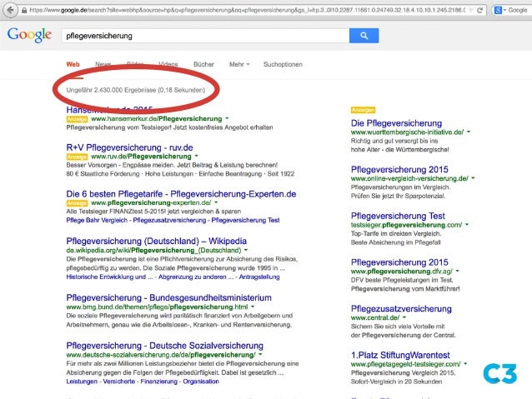Open the Pflegeversicherung Test ad

click(x=398, y=216)
